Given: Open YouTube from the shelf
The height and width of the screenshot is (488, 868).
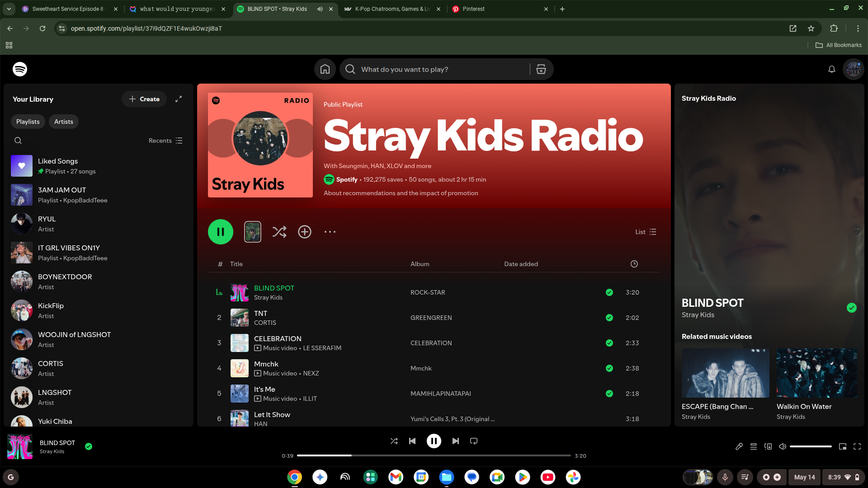Looking at the screenshot, I should [x=547, y=477].
